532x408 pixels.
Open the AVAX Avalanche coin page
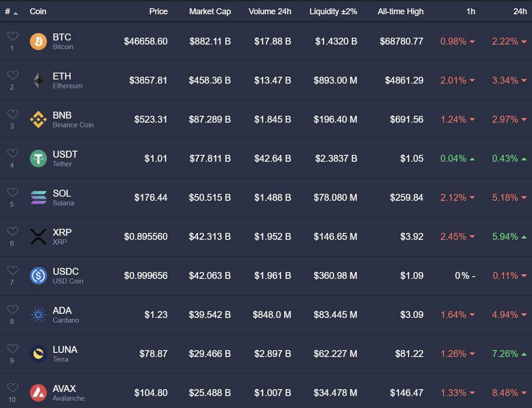click(x=69, y=392)
